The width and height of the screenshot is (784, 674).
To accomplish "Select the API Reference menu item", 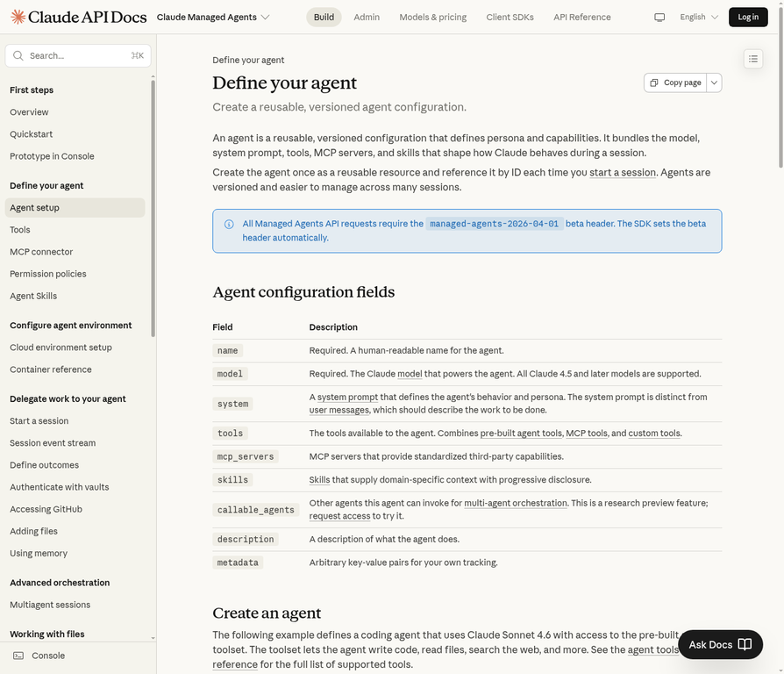I will 581,16.
